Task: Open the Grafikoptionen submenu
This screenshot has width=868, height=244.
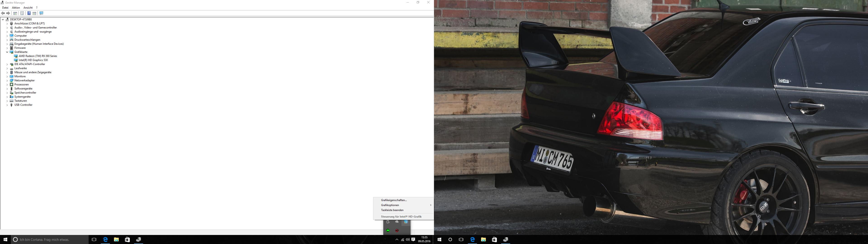Action: tap(390, 205)
